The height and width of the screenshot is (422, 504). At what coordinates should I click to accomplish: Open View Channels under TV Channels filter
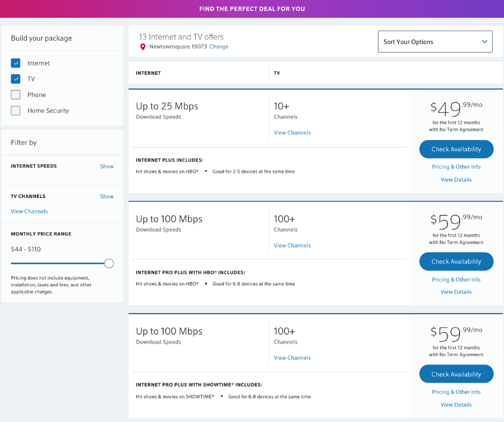pyautogui.click(x=29, y=211)
